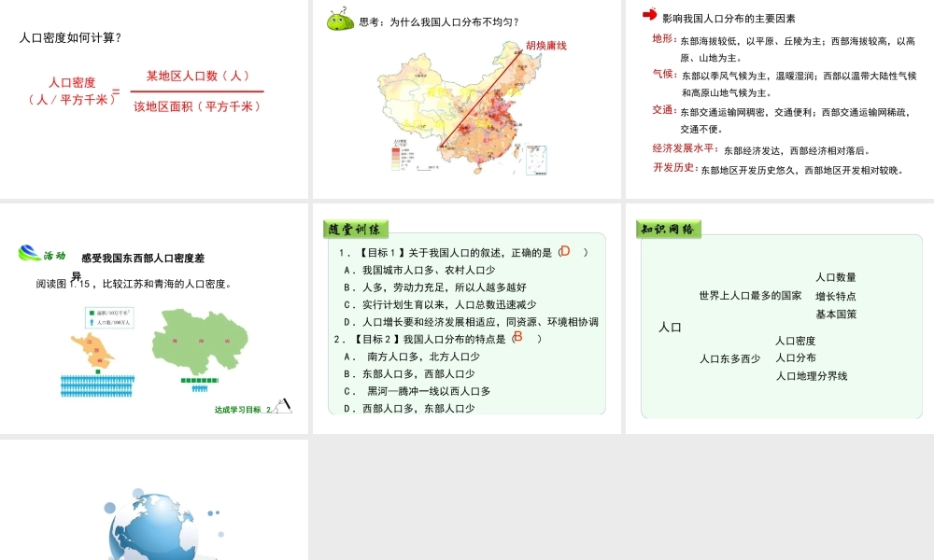
Task: Select option D 人口增长要和经济发展相适应
Action: click(471, 321)
